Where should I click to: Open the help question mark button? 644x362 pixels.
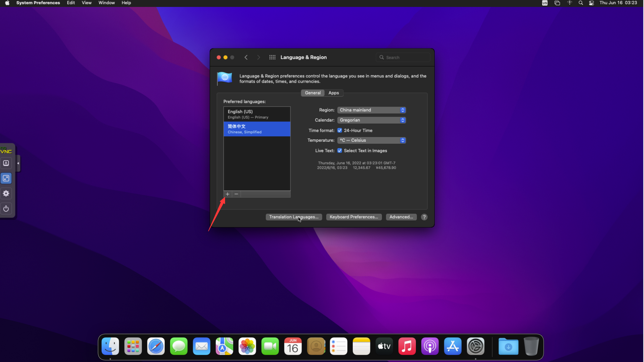click(x=424, y=217)
